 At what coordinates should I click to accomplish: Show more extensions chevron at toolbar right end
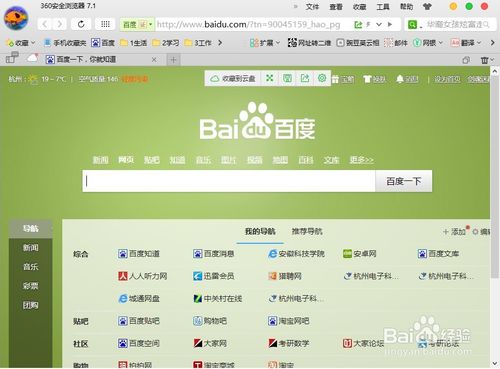(492, 43)
